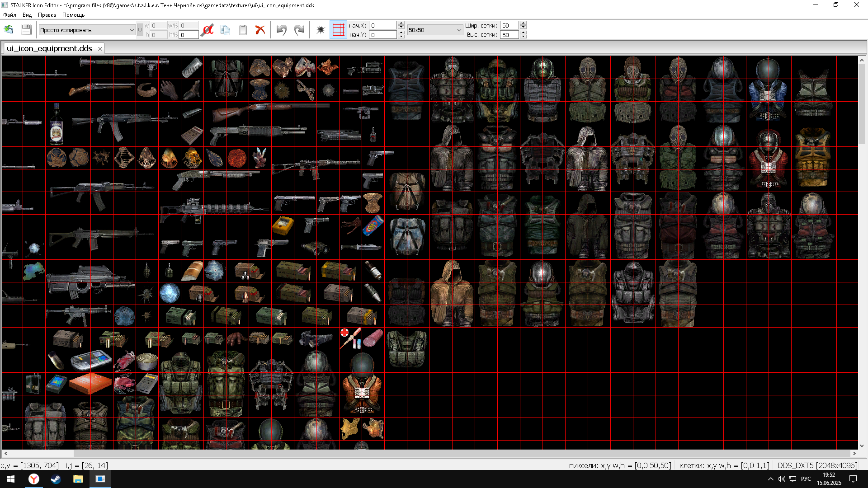Image resolution: width=868 pixels, height=488 pixels.
Task: Toggle the crossed-out alpha channel icon
Action: [208, 30]
